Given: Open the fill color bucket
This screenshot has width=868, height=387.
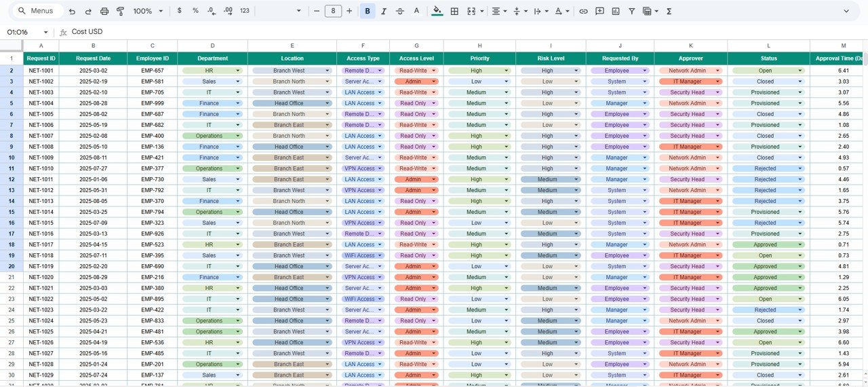Looking at the screenshot, I should (437, 12).
